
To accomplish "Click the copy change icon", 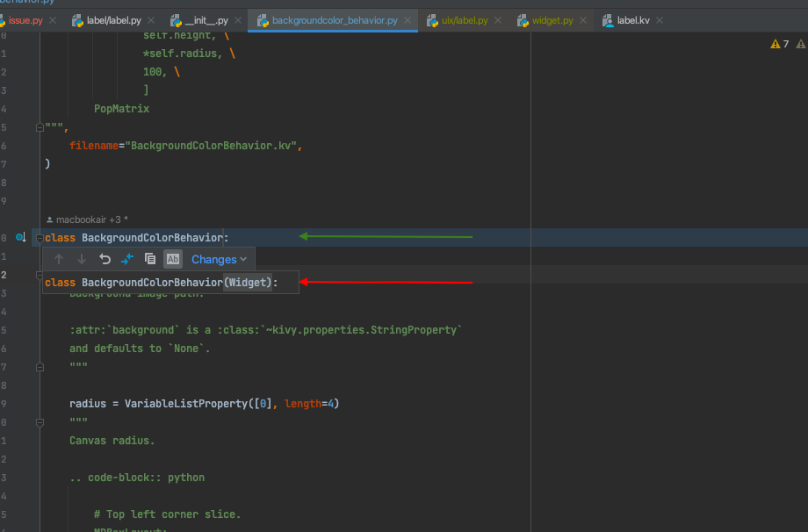I will point(150,259).
